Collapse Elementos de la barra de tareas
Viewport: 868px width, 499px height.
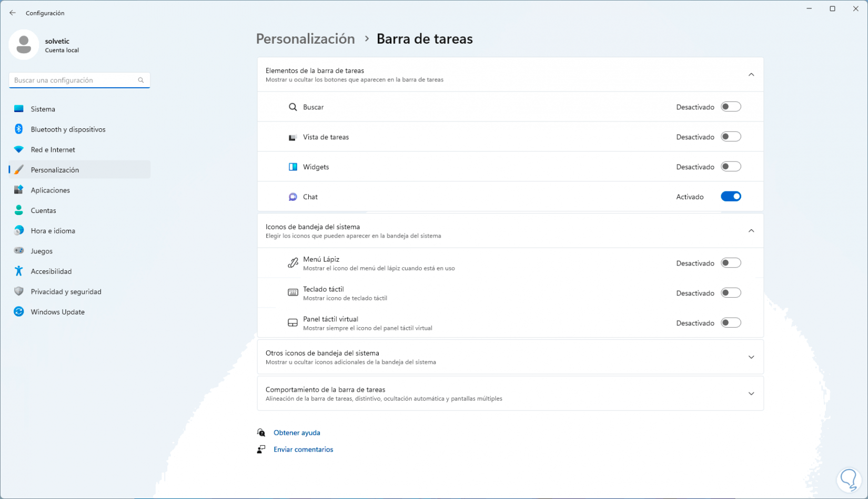(751, 75)
